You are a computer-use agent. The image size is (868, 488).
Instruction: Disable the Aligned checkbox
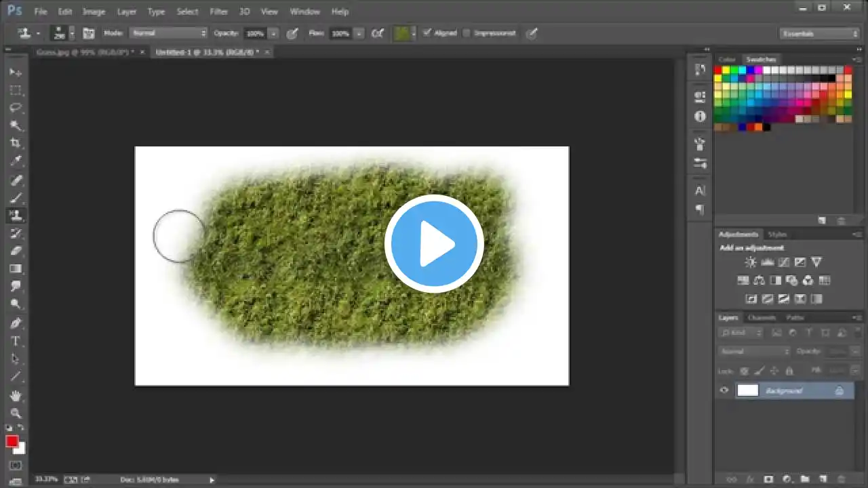point(427,33)
